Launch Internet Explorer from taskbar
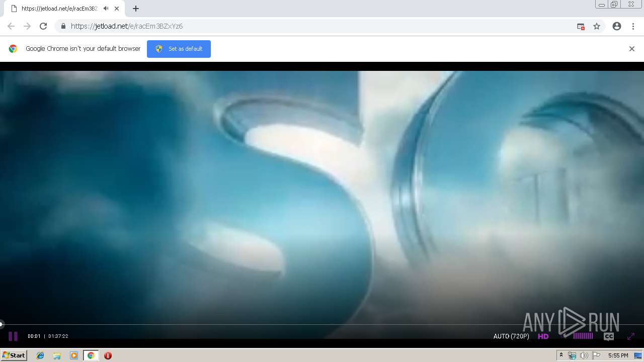This screenshot has width=644, height=362. point(40,355)
